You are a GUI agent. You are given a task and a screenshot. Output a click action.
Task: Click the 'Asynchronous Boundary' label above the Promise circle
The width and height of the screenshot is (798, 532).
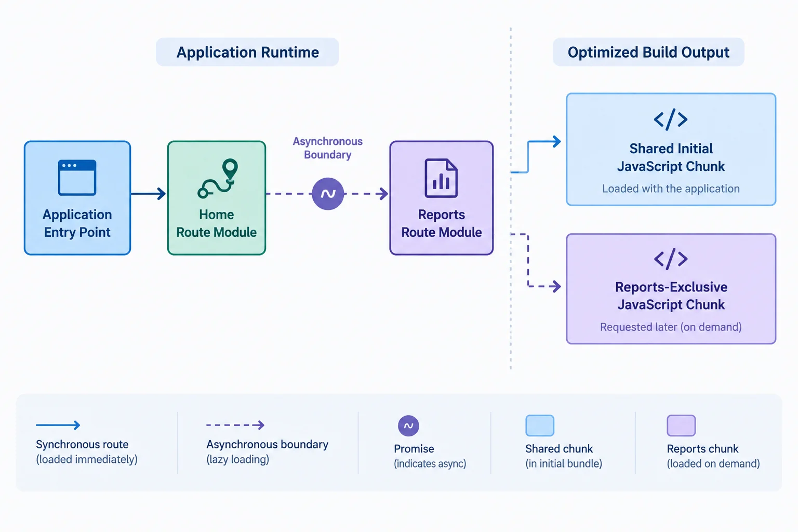(x=328, y=148)
